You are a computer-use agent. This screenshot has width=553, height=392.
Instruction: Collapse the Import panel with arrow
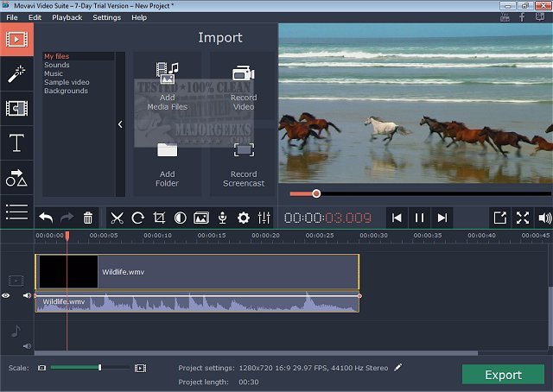click(x=120, y=124)
